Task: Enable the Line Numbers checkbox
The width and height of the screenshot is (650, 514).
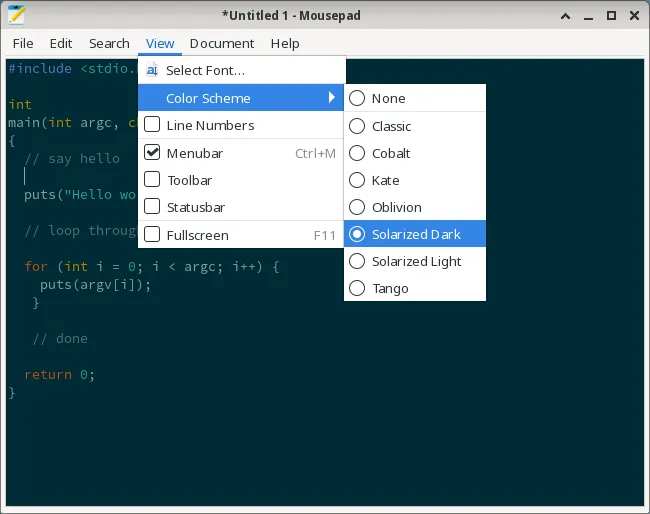Action: [152, 125]
